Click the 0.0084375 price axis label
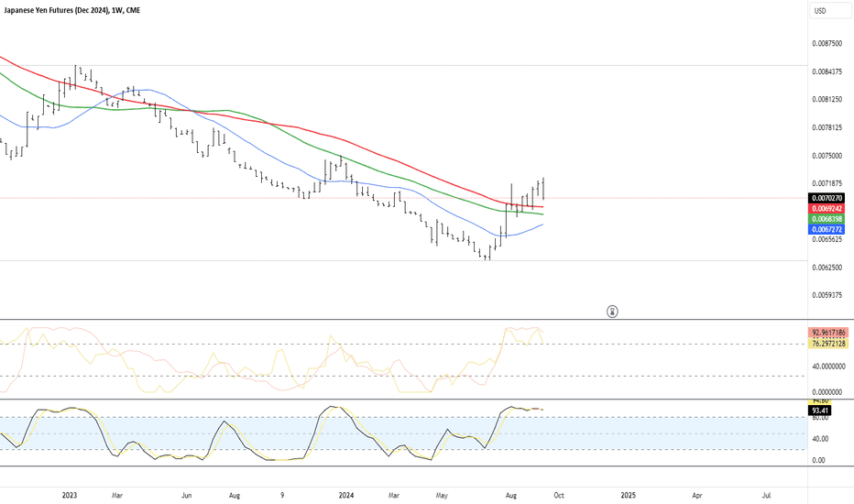The width and height of the screenshot is (854, 504). pos(827,71)
